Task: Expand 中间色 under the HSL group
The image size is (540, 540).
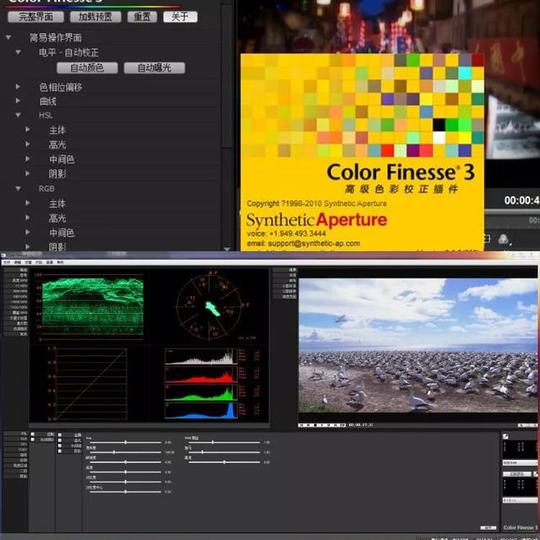Action: 28,159
